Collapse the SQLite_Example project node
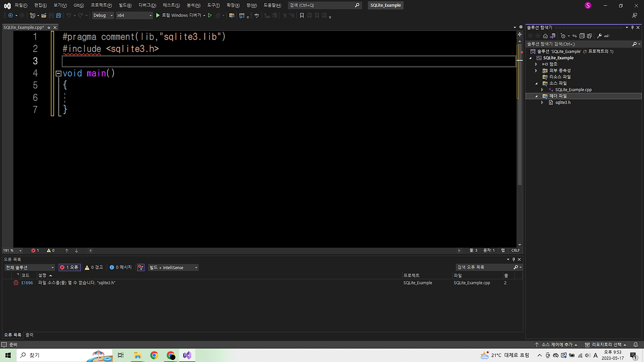 pos(530,58)
